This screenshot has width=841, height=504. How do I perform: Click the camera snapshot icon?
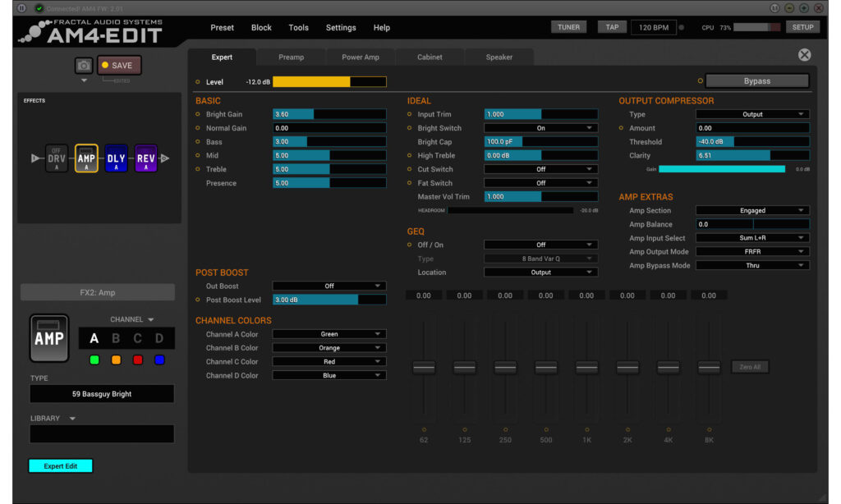84,66
